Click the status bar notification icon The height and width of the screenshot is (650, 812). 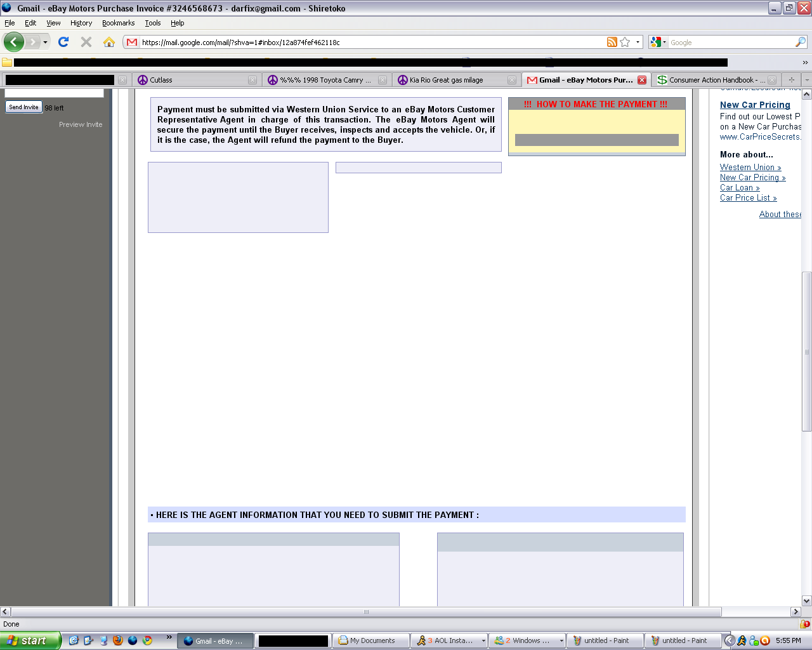click(x=806, y=624)
